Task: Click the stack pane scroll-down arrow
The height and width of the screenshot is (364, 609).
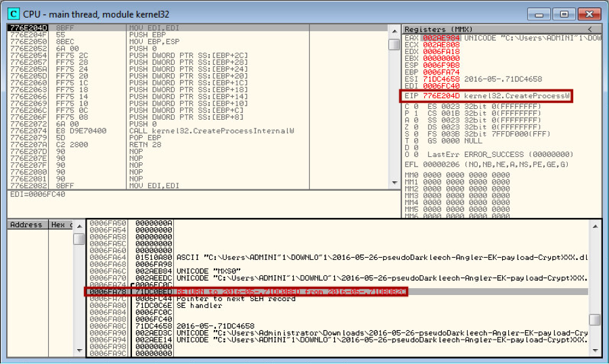Action: tap(594, 351)
